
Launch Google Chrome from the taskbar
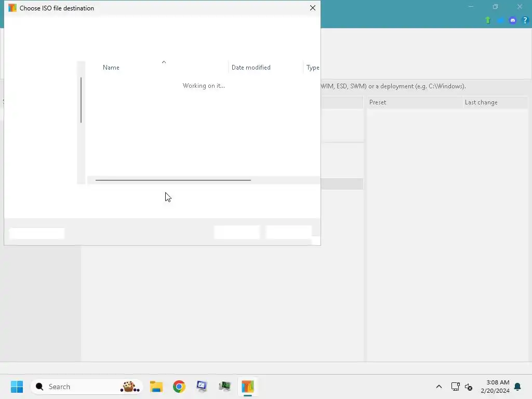click(x=179, y=387)
